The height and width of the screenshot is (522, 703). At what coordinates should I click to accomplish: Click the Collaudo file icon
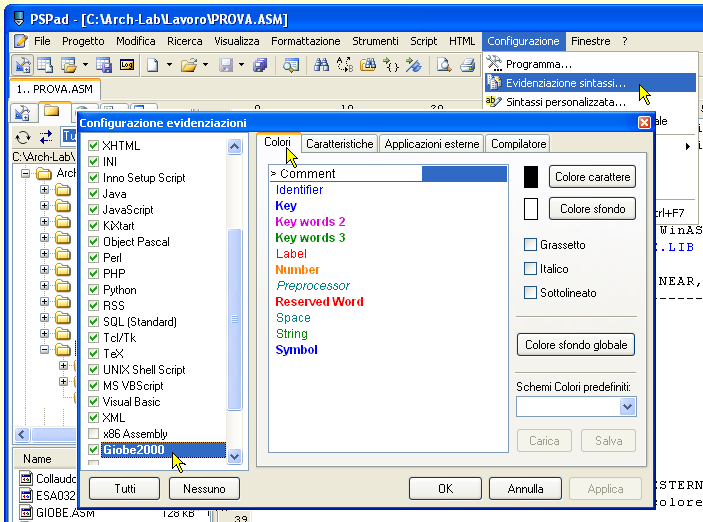click(x=26, y=478)
